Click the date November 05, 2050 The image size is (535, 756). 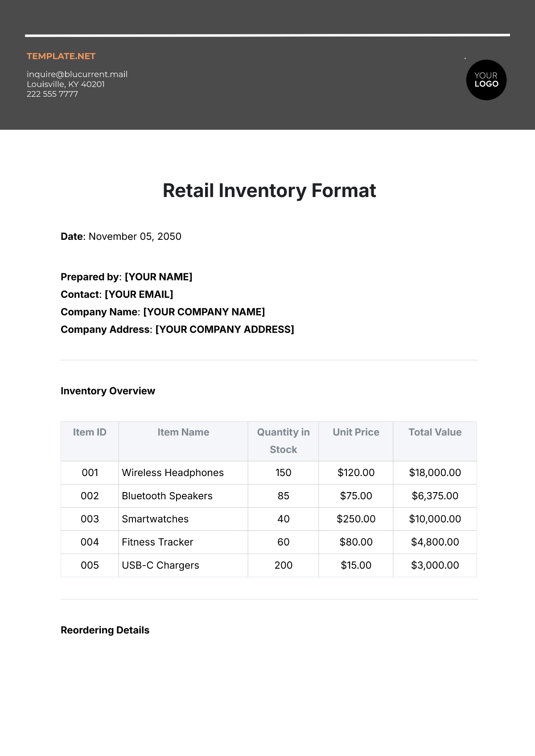click(x=135, y=236)
